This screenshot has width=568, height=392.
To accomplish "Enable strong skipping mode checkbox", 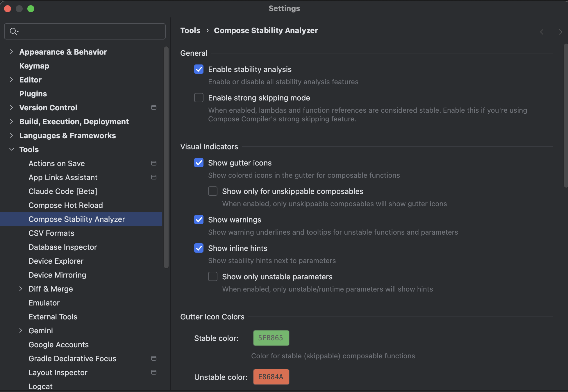I will click(x=199, y=98).
